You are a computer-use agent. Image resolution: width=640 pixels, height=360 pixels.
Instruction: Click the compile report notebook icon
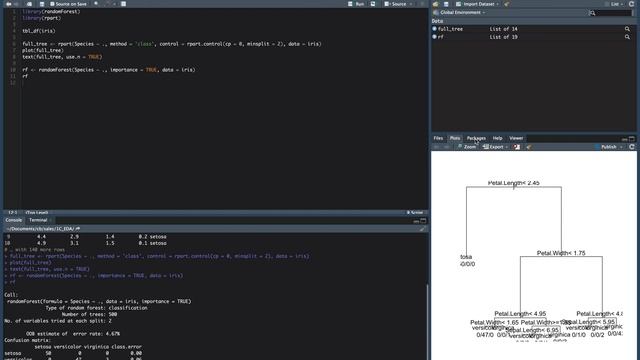124,4
